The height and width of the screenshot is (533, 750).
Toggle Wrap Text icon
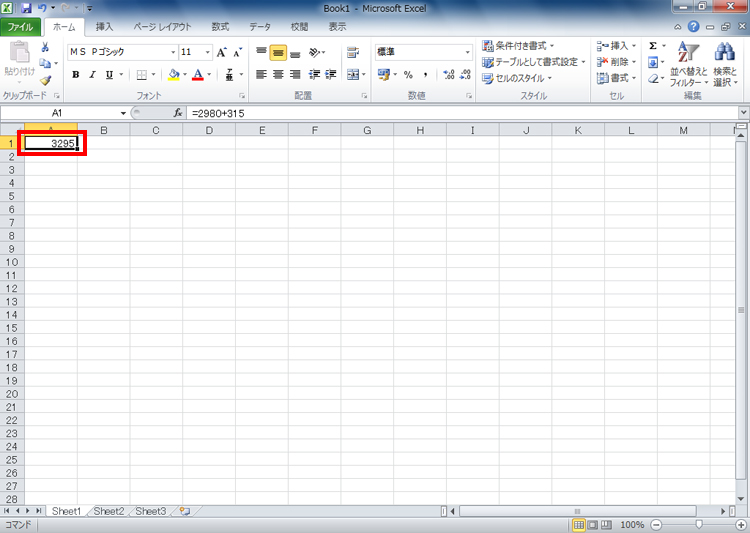click(353, 52)
